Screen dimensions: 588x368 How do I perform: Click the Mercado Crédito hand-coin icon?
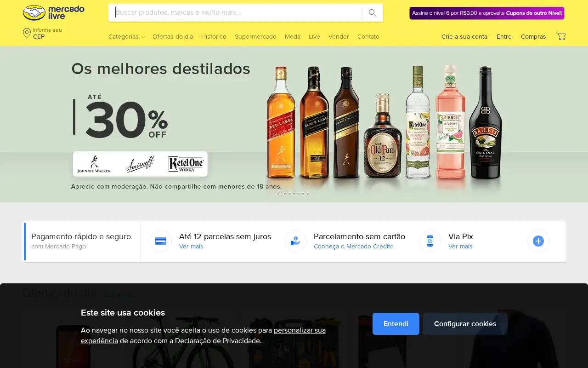[x=295, y=241]
